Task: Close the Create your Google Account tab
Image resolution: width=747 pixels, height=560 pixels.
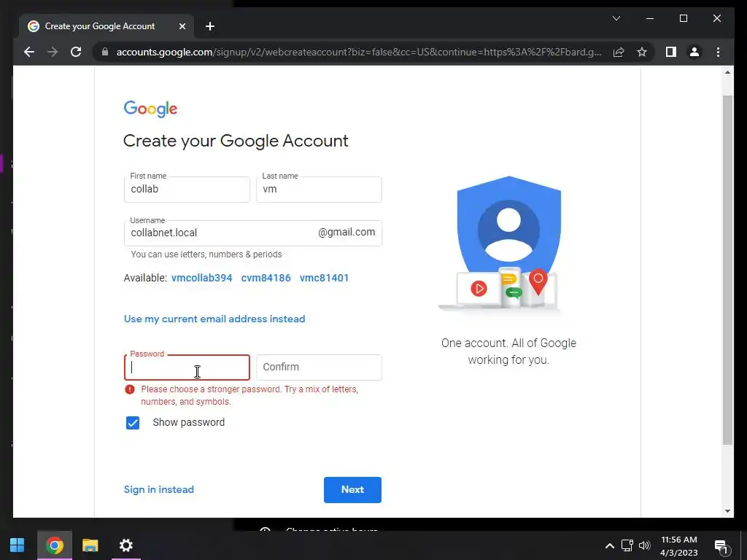Action: coord(182,26)
